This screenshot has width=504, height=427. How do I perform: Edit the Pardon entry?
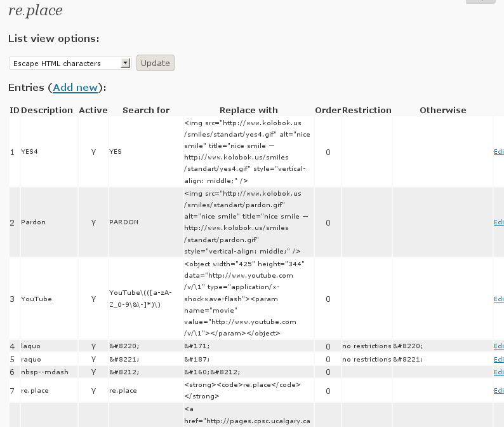(x=499, y=222)
